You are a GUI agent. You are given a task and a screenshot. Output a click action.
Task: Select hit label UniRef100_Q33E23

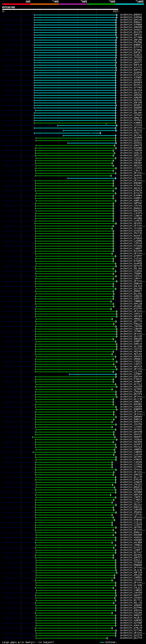tap(131, 55)
